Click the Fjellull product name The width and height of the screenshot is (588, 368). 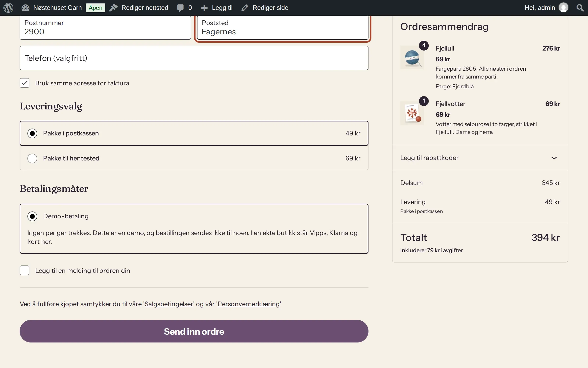[x=445, y=48]
